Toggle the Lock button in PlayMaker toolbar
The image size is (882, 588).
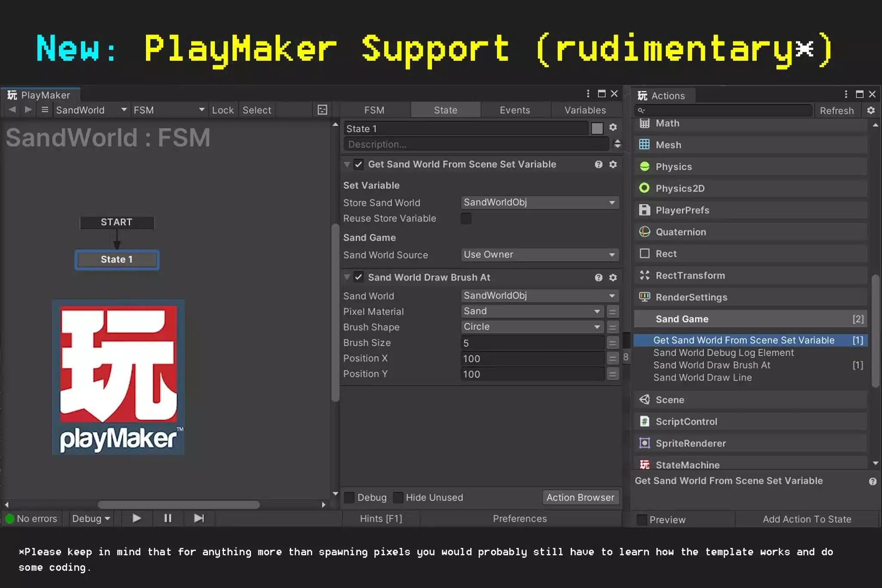click(x=223, y=110)
